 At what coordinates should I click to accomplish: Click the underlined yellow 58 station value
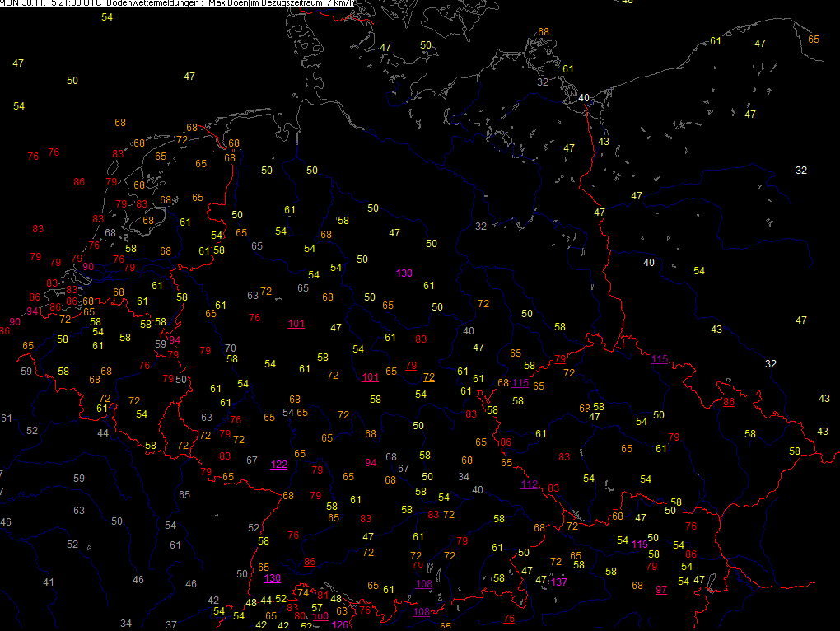tap(794, 451)
